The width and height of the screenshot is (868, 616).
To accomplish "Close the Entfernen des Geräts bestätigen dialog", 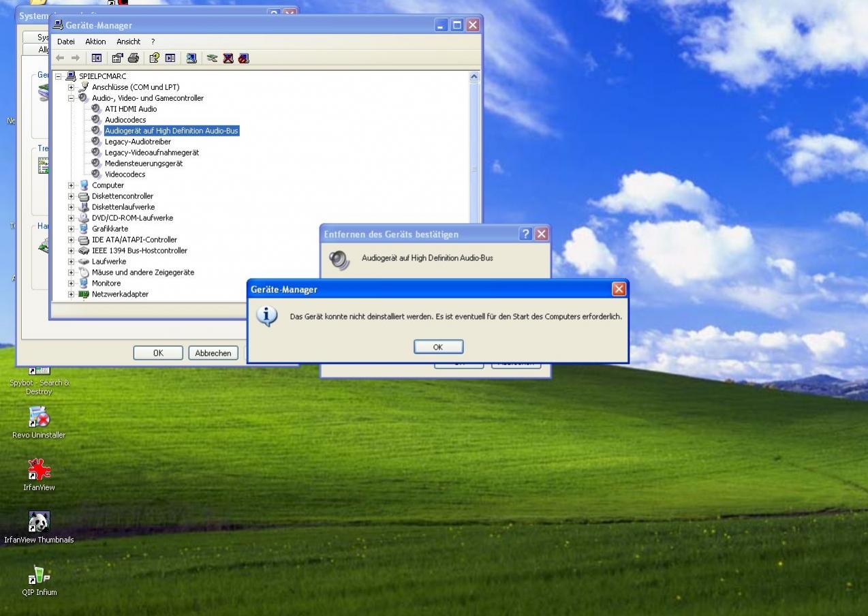I will pyautogui.click(x=541, y=234).
